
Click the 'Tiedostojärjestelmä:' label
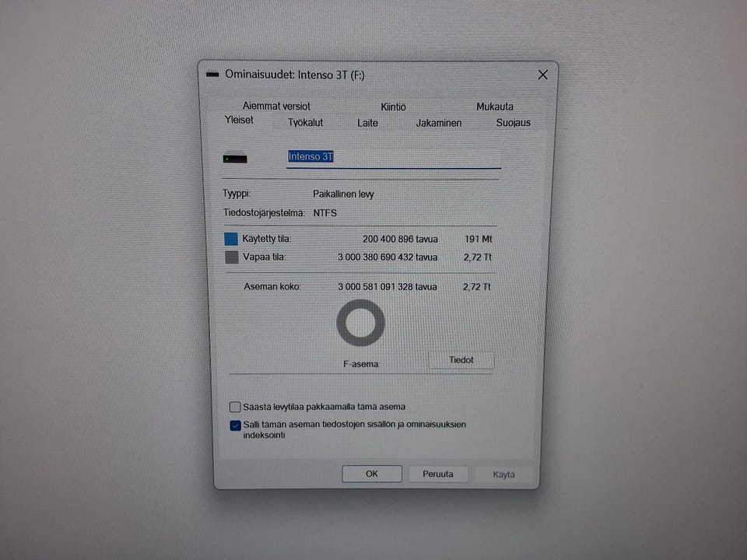click(x=264, y=213)
